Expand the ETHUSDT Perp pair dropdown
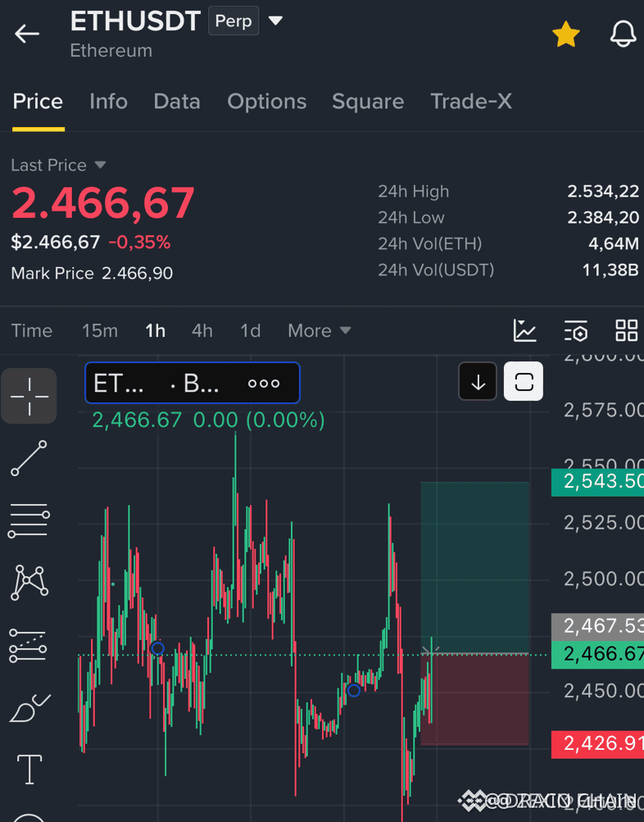Image resolution: width=644 pixels, height=822 pixels. pos(275,20)
